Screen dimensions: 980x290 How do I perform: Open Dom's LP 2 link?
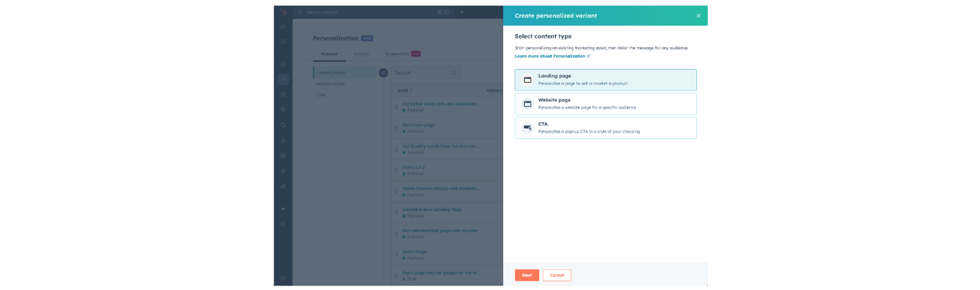click(414, 167)
